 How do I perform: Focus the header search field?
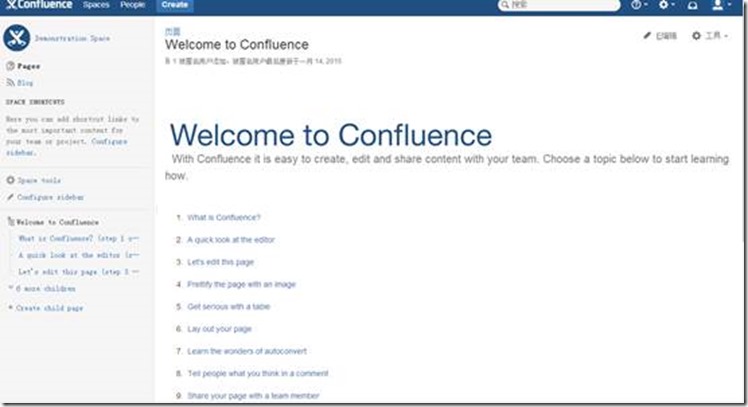point(559,5)
